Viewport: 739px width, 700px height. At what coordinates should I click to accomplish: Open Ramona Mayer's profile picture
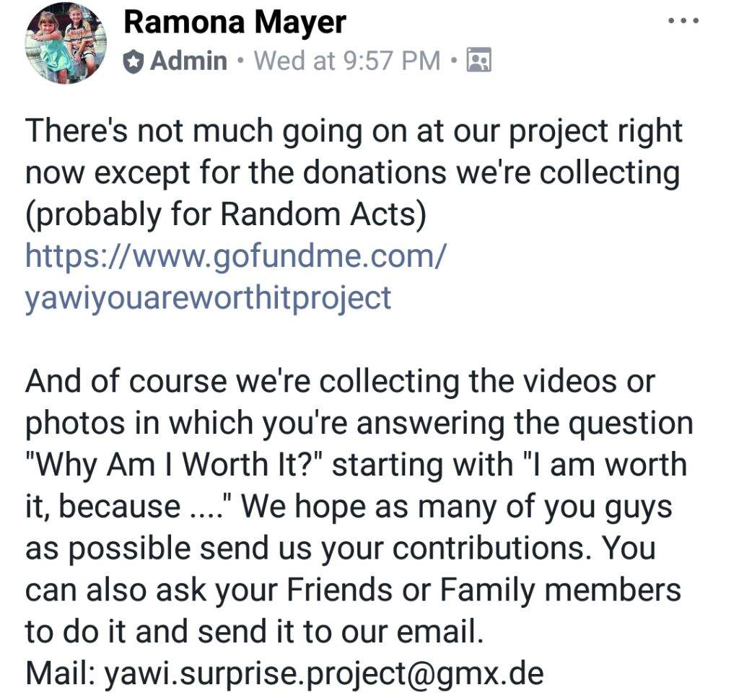point(66,44)
